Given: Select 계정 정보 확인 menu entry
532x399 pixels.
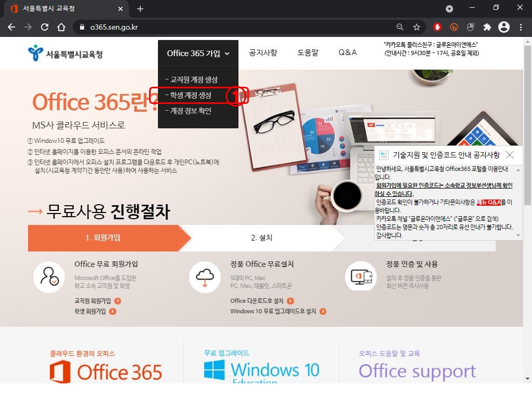Looking at the screenshot, I should click(188, 111).
